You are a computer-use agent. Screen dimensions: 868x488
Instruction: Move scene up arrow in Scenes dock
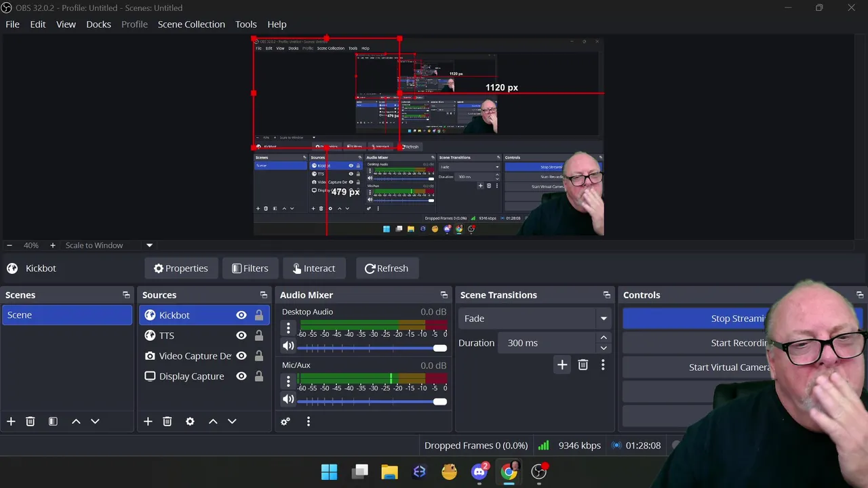click(x=76, y=422)
